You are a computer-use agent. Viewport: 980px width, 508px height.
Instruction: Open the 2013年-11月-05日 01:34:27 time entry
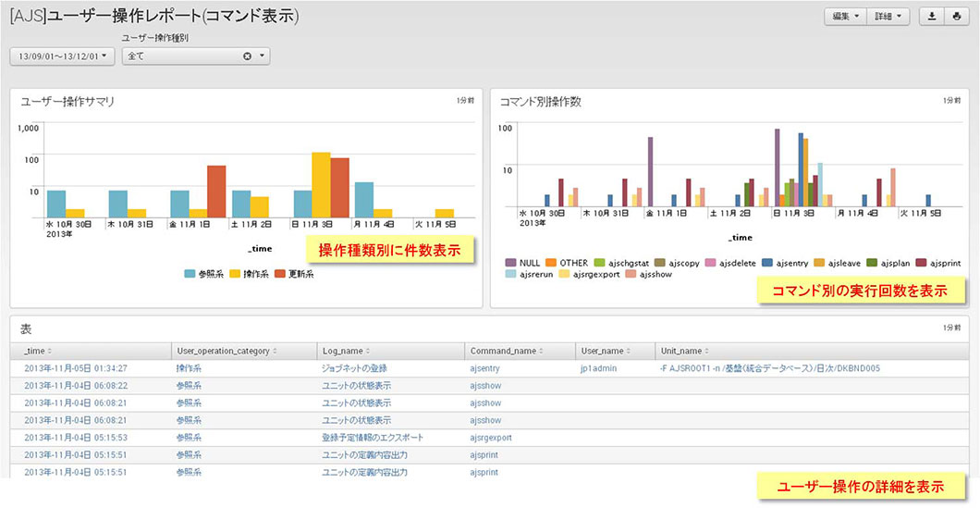76,368
